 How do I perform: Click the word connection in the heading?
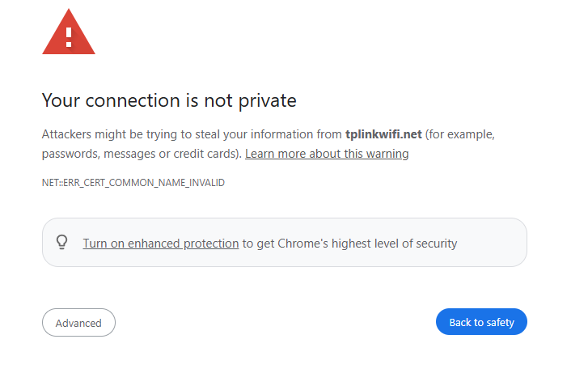click(133, 100)
